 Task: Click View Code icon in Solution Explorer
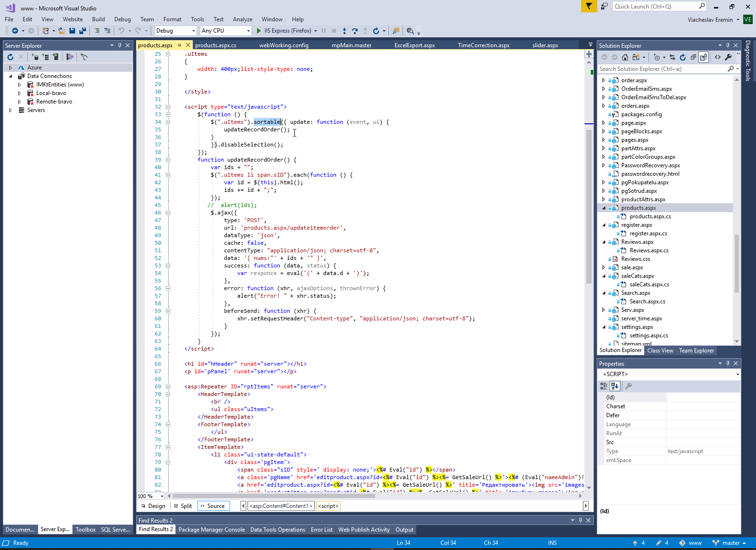(718, 57)
